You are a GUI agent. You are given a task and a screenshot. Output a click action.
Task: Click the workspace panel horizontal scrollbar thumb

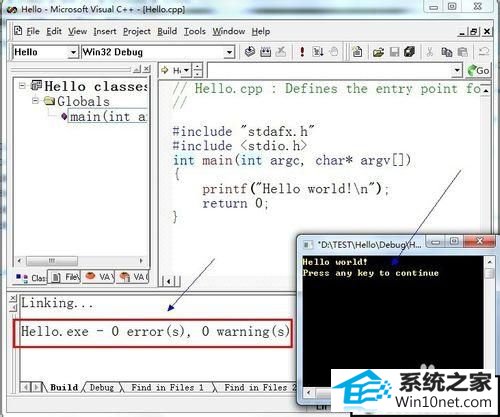(52, 260)
